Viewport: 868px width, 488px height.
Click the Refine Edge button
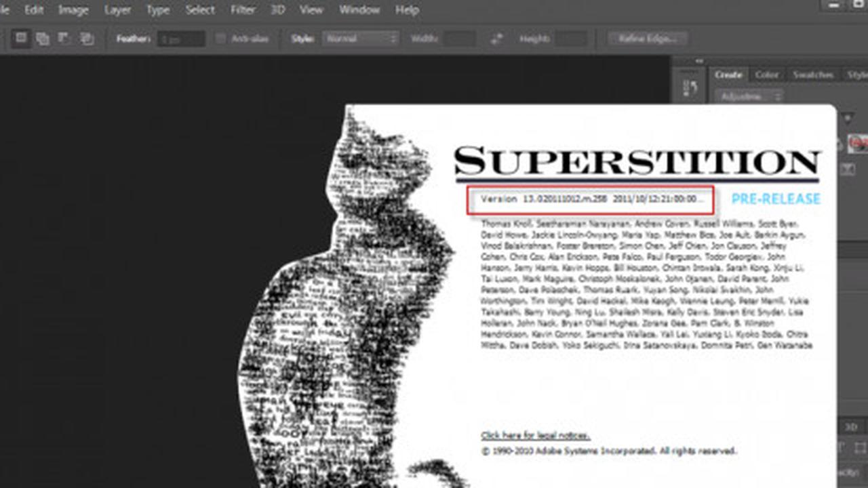click(x=648, y=39)
